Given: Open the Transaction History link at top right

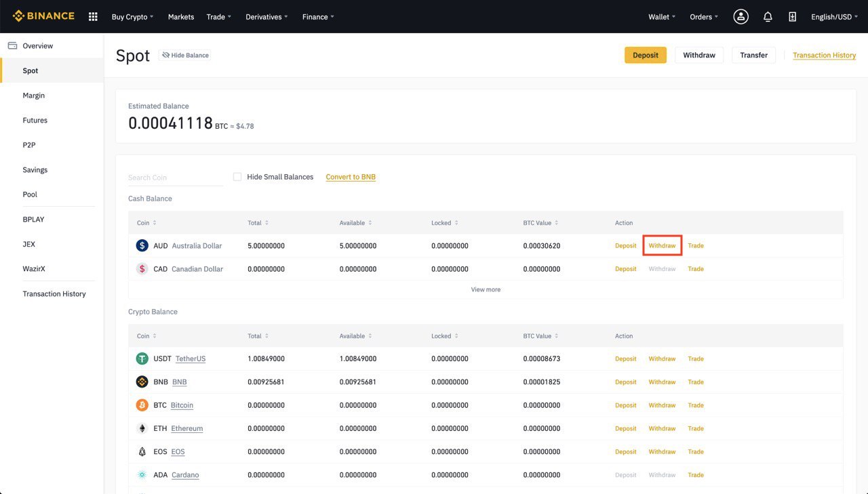Looking at the screenshot, I should pyautogui.click(x=824, y=55).
